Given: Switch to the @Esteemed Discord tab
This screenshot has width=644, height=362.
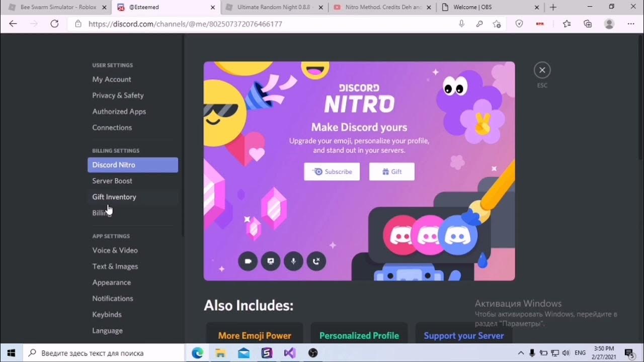Looking at the screenshot, I should point(166,7).
